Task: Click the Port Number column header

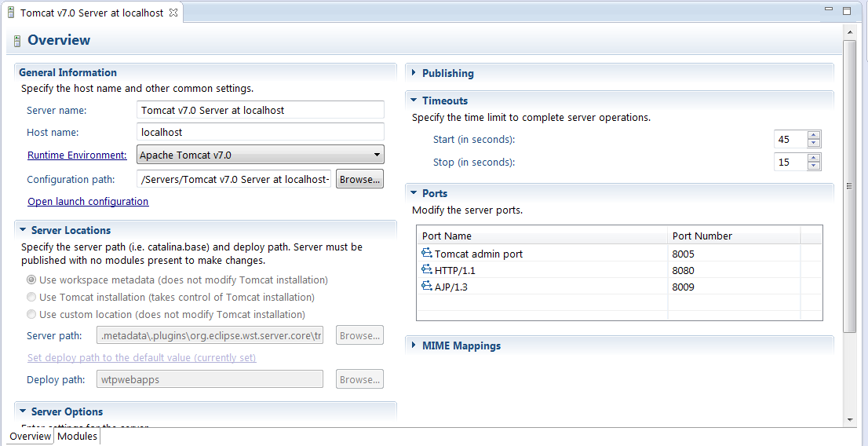Action: pyautogui.click(x=734, y=236)
